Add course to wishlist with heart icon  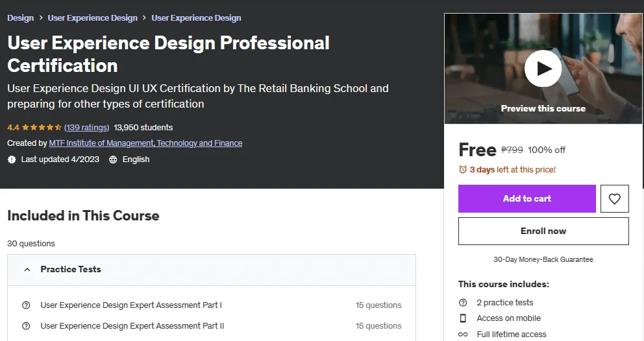(614, 198)
